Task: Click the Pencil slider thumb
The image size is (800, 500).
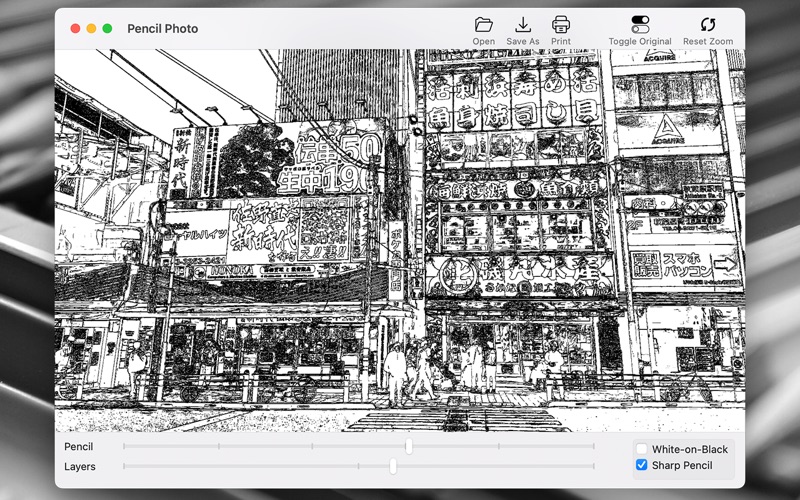Action: click(x=409, y=446)
